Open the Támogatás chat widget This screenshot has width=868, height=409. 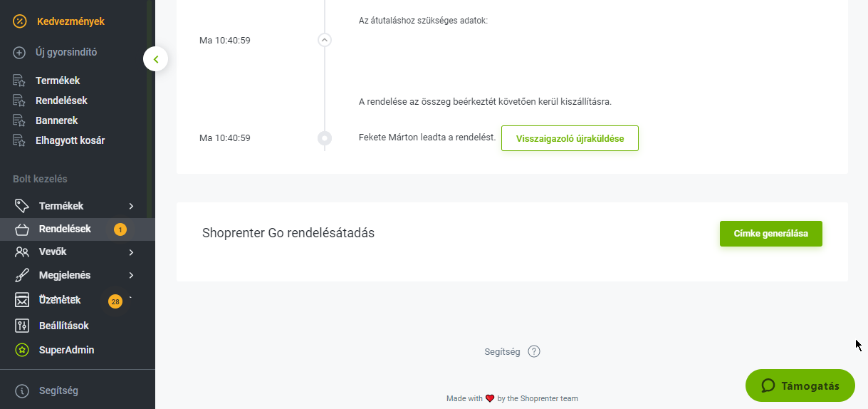800,385
